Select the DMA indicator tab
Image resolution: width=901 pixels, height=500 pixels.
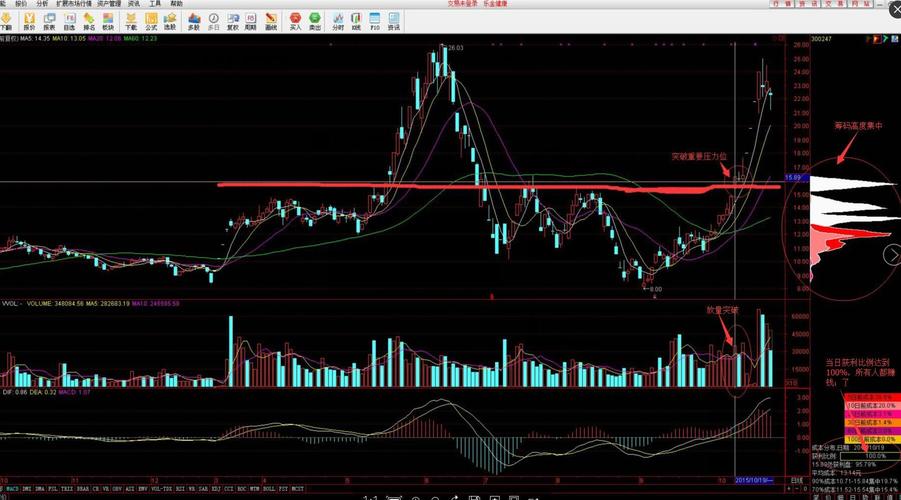click(40, 489)
